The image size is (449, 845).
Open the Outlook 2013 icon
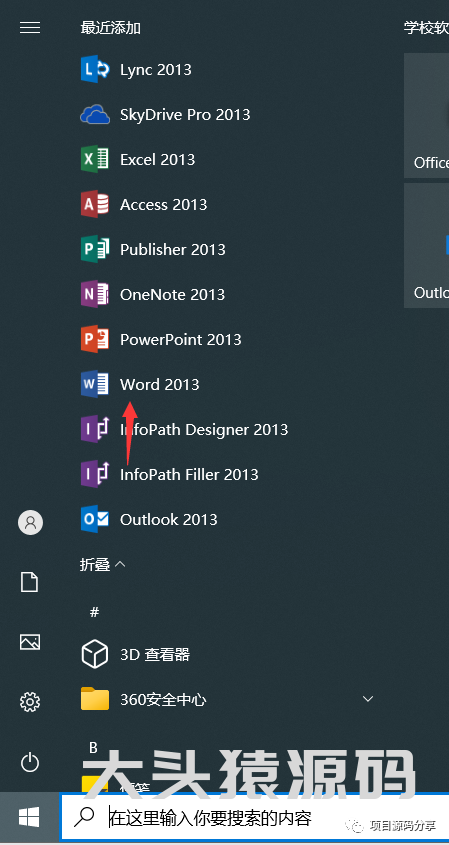click(x=95, y=519)
